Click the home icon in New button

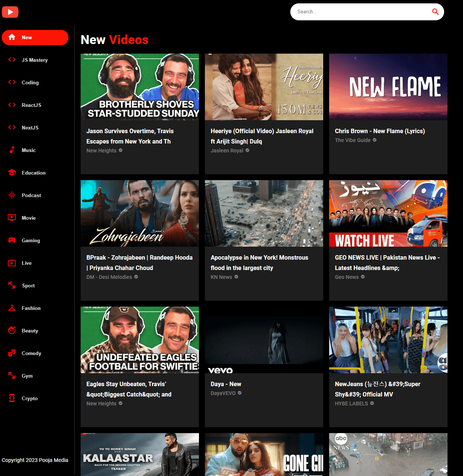[12, 37]
